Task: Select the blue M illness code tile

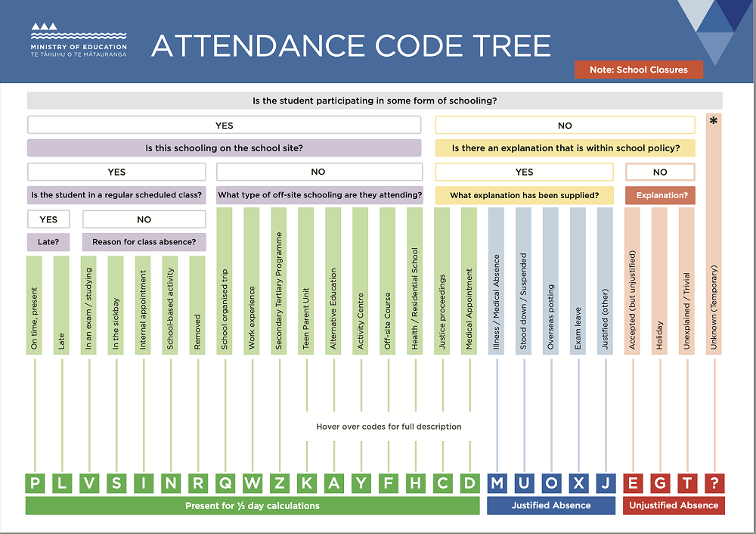Action: pos(497,483)
